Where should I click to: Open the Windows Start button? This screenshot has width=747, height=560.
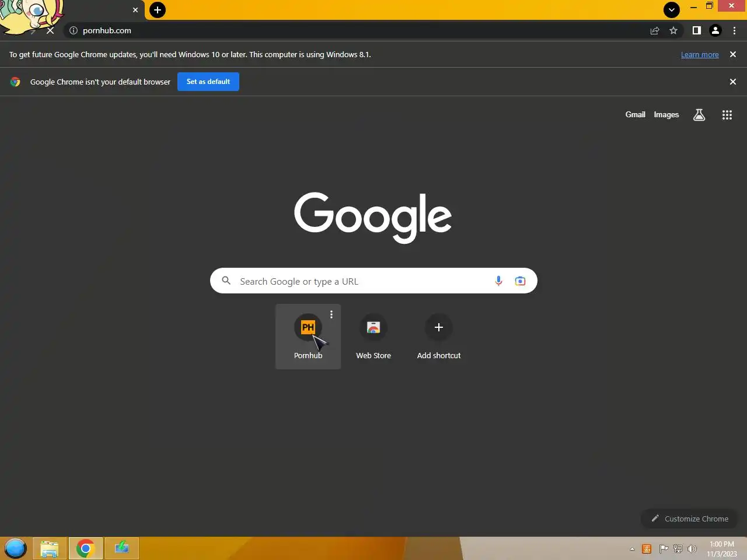click(15, 548)
